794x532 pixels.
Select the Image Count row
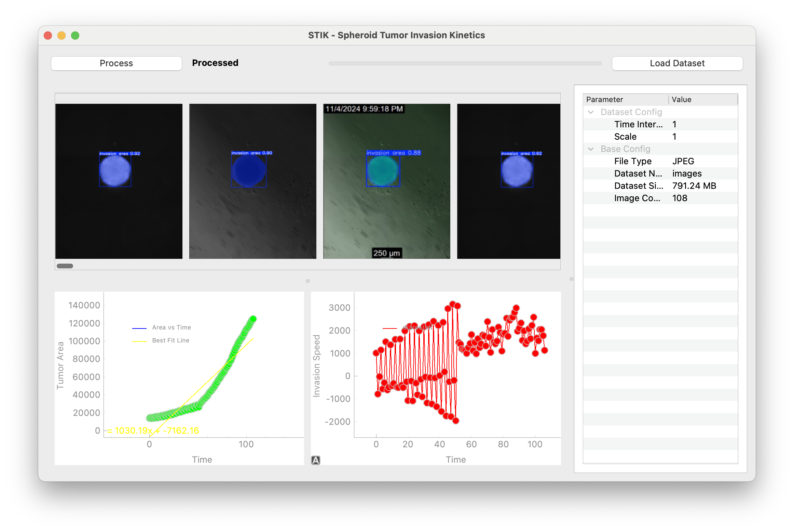pyautogui.click(x=637, y=198)
